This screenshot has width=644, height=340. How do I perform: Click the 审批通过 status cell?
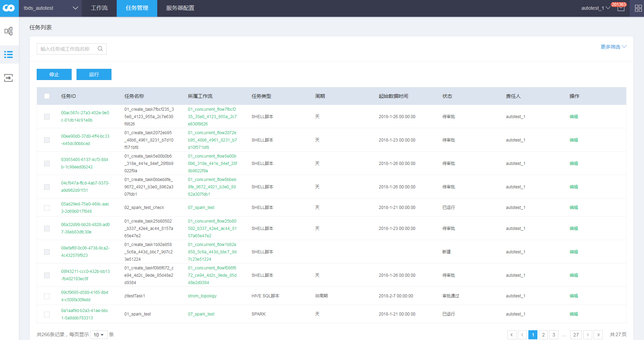pyautogui.click(x=451, y=296)
